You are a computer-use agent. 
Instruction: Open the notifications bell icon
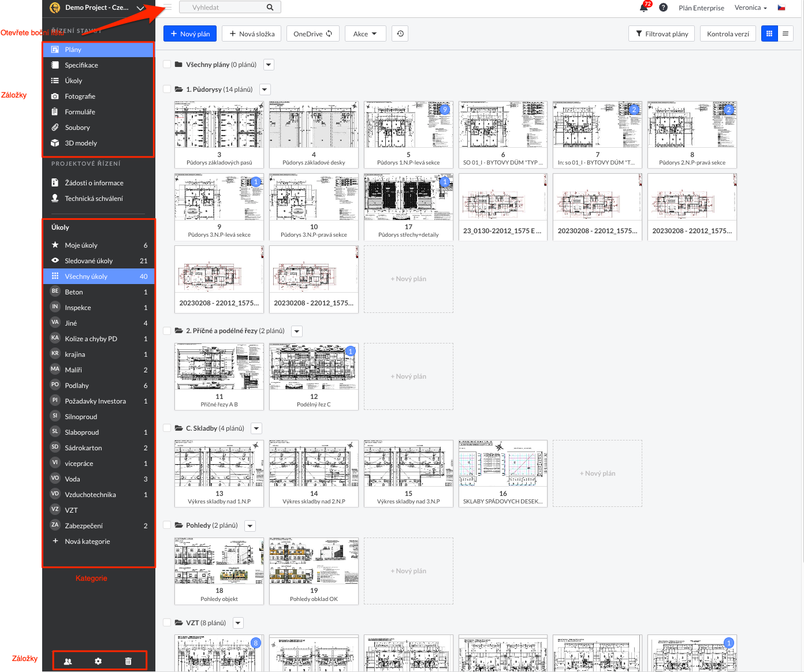(x=643, y=8)
